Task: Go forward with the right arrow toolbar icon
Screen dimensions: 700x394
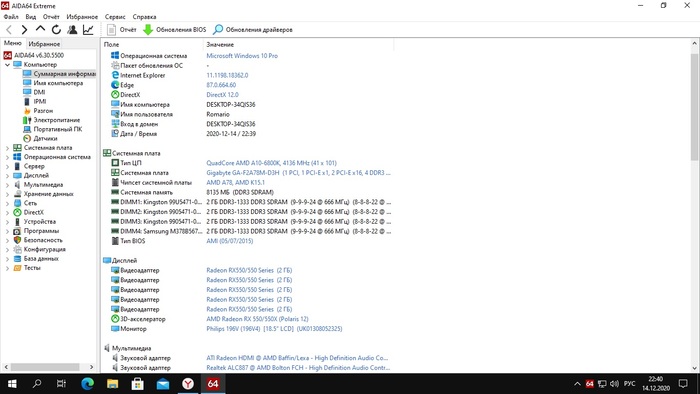Action: 25,30
